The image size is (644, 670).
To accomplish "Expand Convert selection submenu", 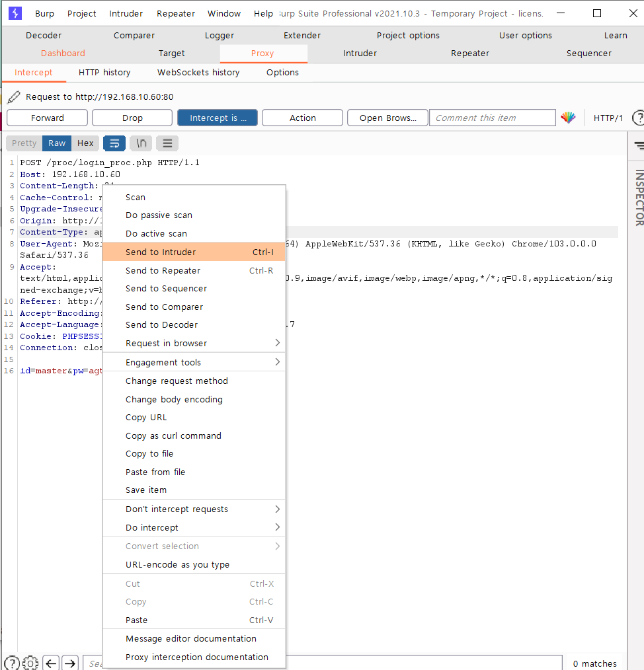I will [x=194, y=546].
